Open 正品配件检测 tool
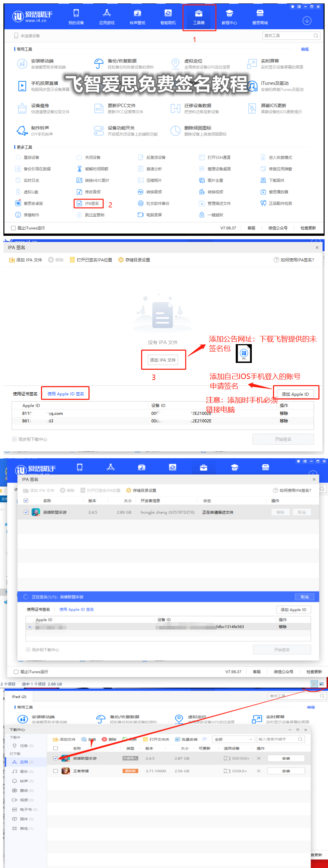The width and height of the screenshot is (328, 868). click(x=276, y=203)
